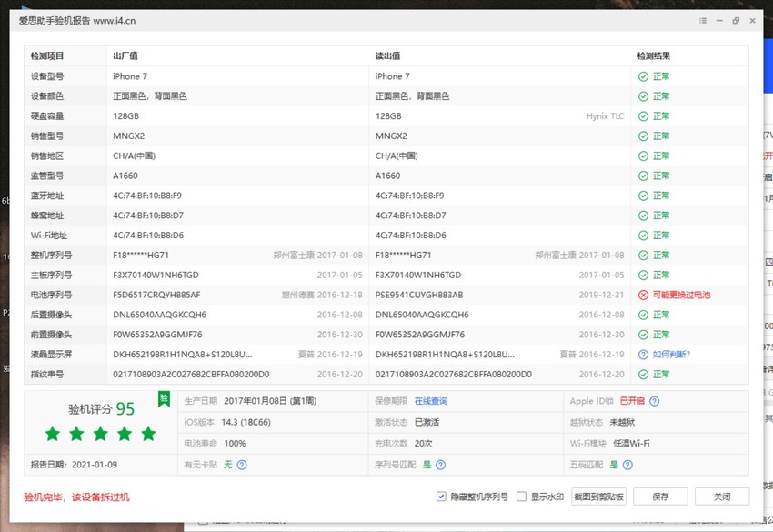
Task: Click window title 爱思助手验机报告 www.i4.cn
Action: pyautogui.click(x=77, y=21)
